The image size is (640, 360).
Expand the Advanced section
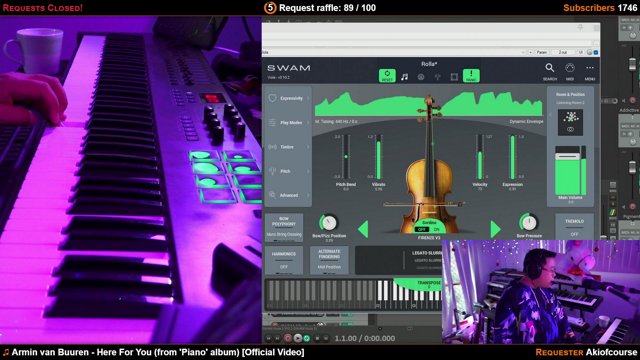click(x=289, y=196)
